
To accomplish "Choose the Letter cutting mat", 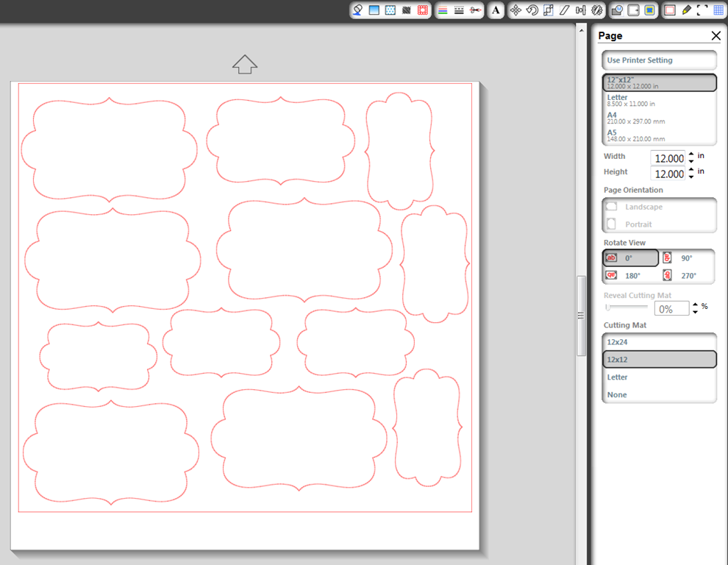I will pyautogui.click(x=660, y=377).
